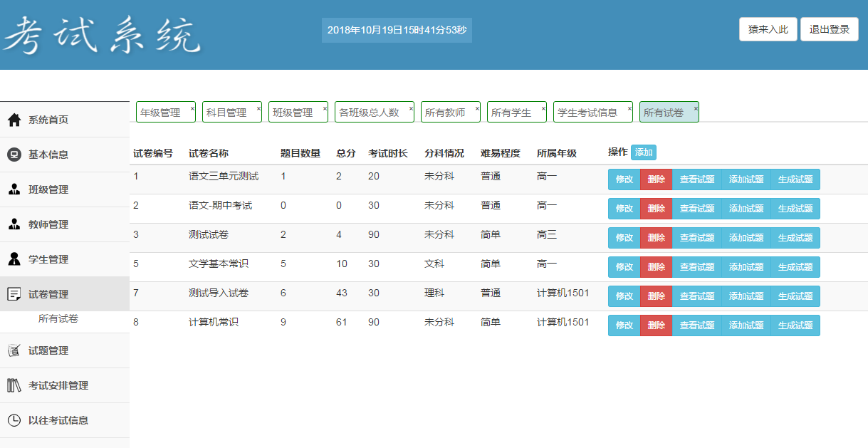Image resolution: width=868 pixels, height=448 pixels.
Task: Open the 所有教师 tab
Action: point(446,111)
